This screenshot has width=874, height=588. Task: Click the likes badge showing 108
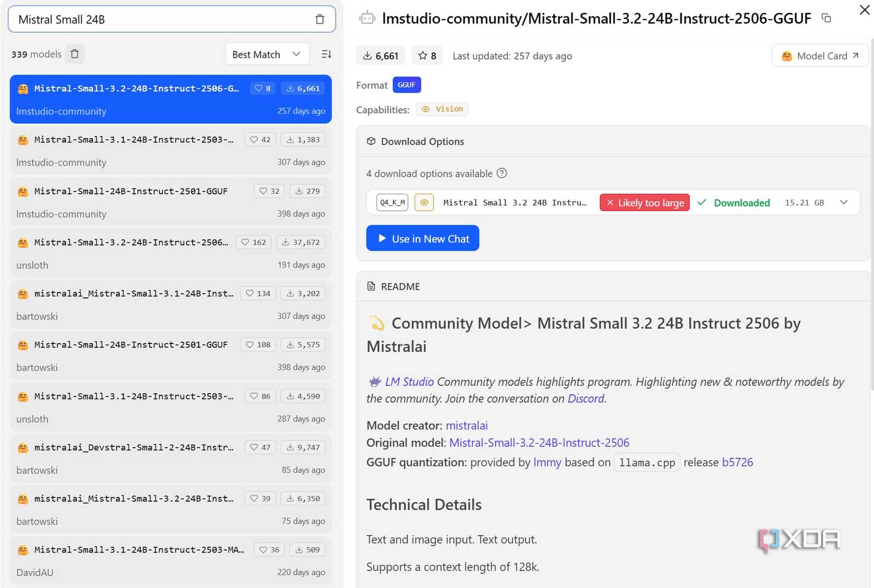click(x=258, y=345)
